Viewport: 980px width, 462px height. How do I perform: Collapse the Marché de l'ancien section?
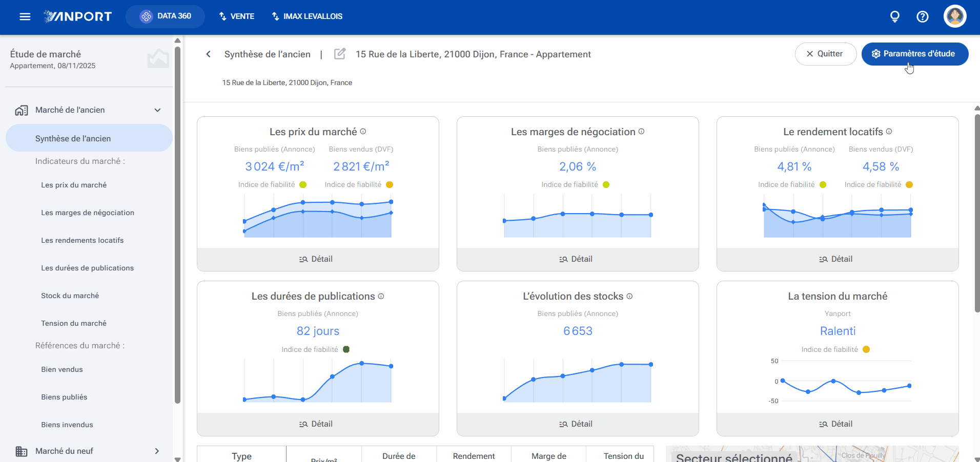click(157, 110)
